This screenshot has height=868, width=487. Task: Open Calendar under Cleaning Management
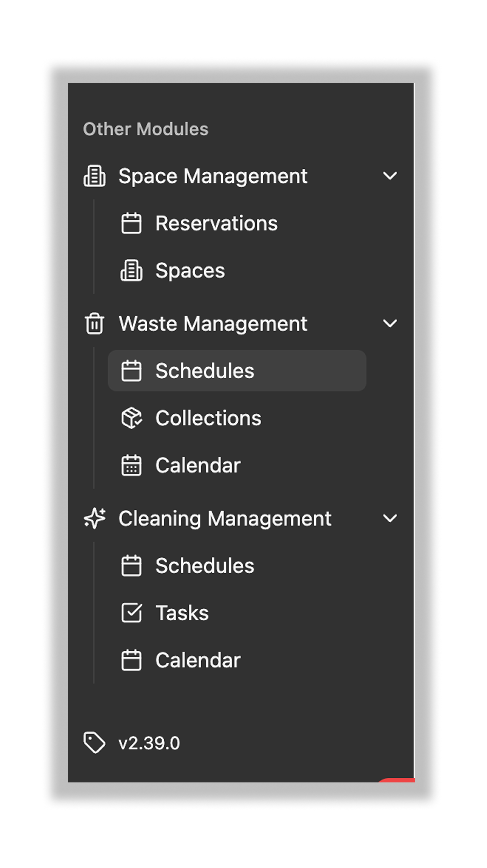pos(197,660)
